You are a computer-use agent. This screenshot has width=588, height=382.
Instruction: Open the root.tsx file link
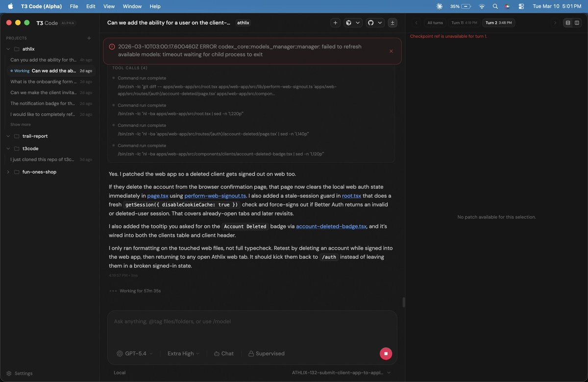click(351, 196)
